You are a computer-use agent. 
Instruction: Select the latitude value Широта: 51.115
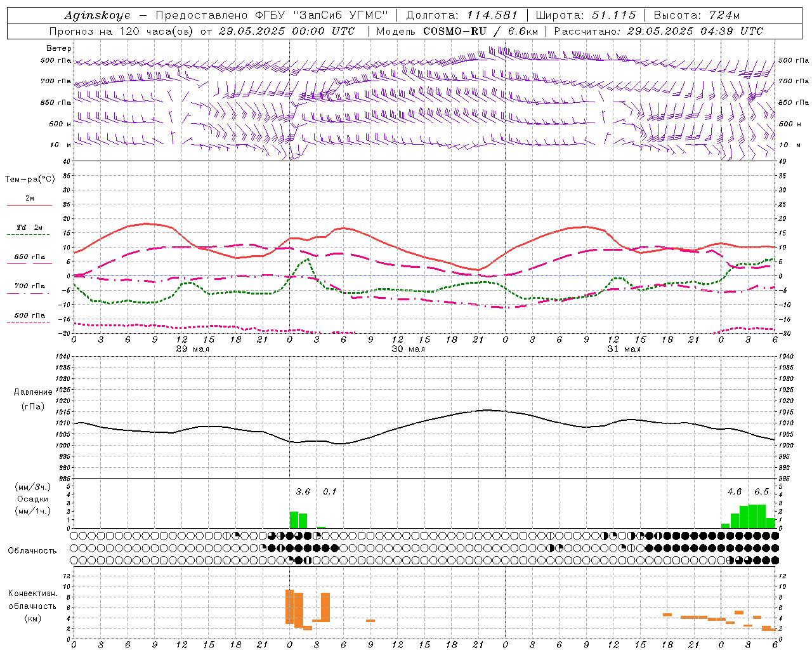pyautogui.click(x=586, y=15)
